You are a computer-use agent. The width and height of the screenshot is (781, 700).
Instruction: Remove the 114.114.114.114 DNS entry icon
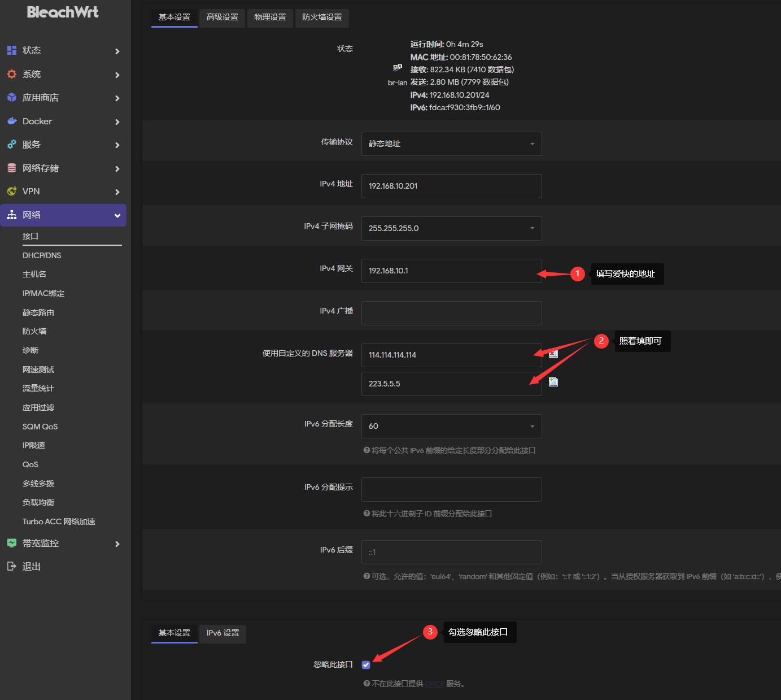[x=553, y=354]
